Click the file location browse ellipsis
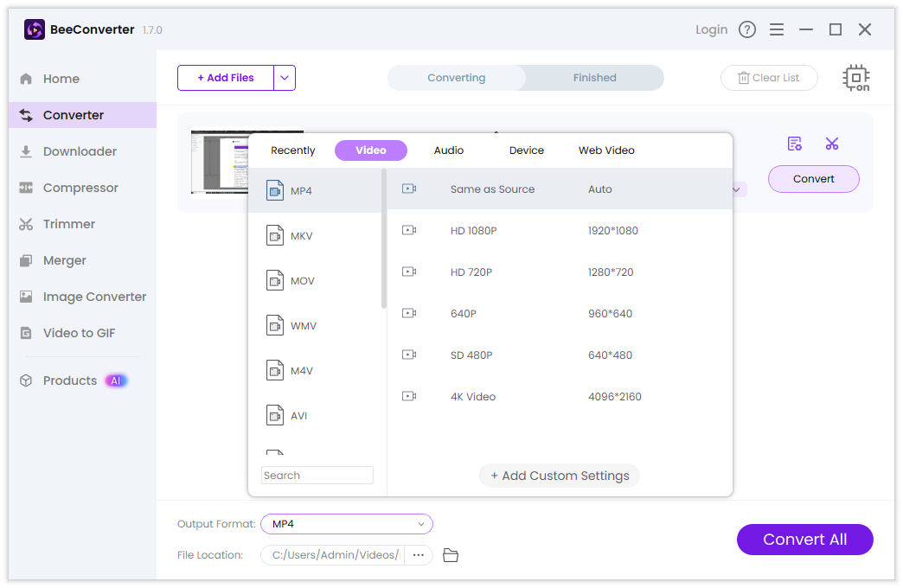Image resolution: width=903 pixels, height=588 pixels. [x=419, y=555]
